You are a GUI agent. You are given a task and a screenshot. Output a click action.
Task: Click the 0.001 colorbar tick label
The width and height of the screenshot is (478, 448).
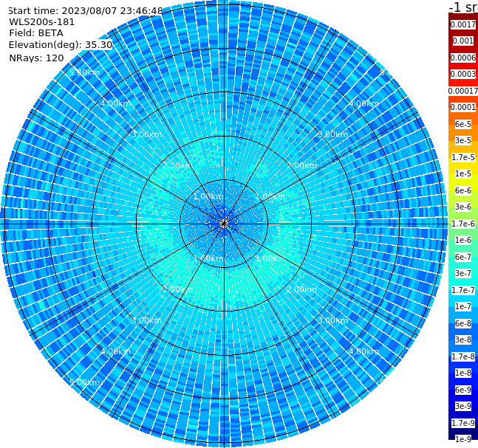[x=463, y=41]
